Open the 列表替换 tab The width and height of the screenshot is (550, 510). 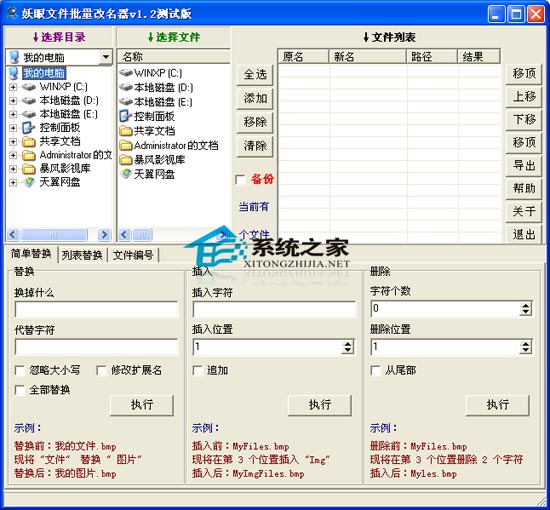(x=82, y=255)
